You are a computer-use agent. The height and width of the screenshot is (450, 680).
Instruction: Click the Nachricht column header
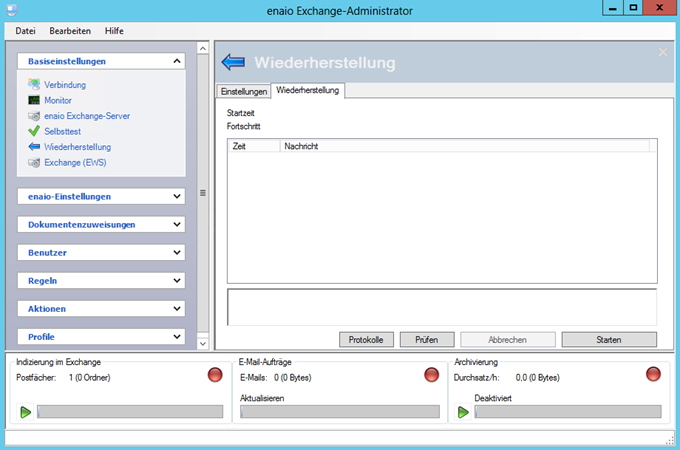(x=301, y=146)
